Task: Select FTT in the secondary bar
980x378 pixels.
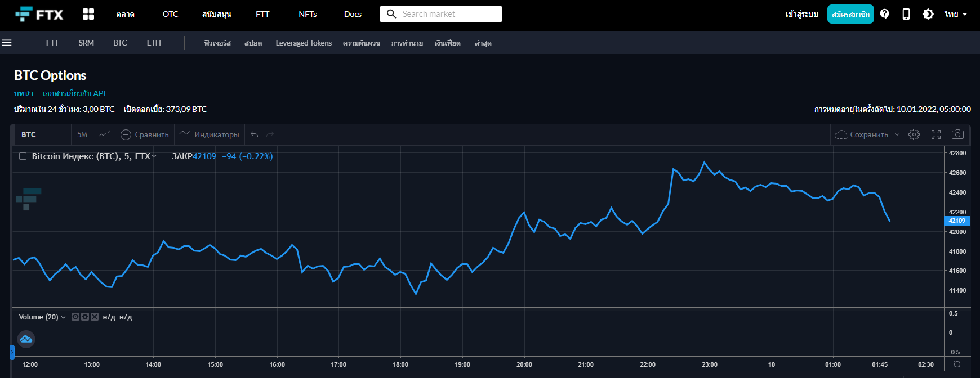Action: coord(52,43)
